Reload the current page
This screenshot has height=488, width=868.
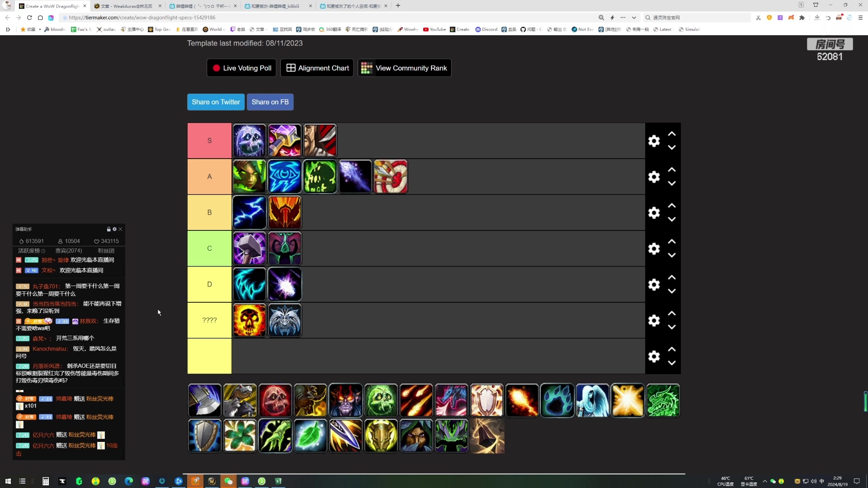point(29,18)
